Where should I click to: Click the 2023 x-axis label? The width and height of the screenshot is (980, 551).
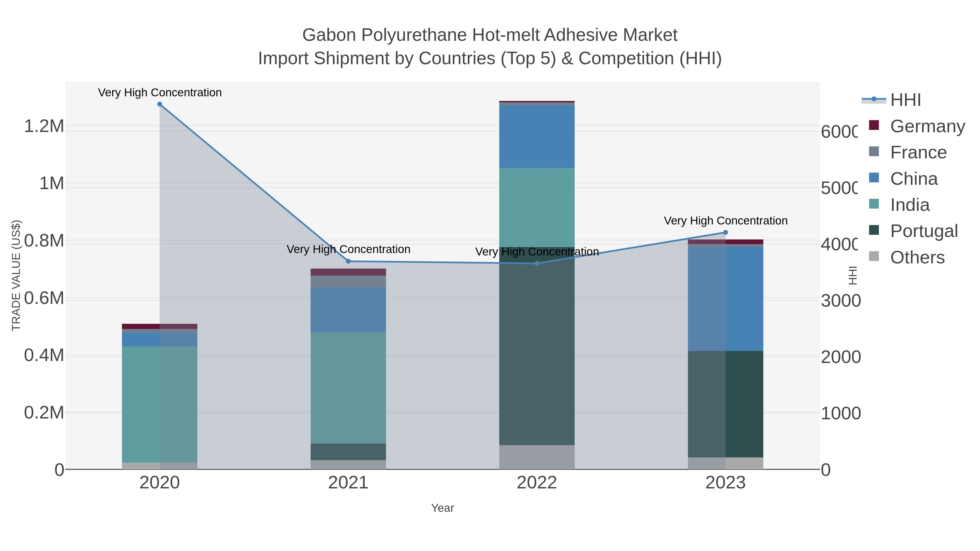[x=725, y=482]
